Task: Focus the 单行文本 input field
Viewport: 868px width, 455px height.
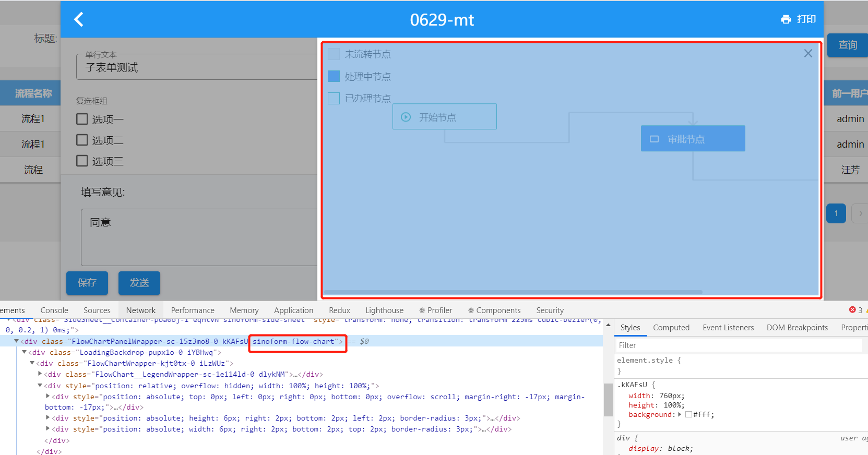Action: (x=197, y=67)
